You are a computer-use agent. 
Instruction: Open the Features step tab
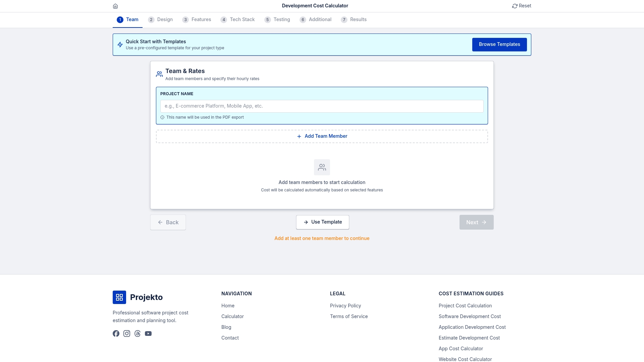click(197, 19)
